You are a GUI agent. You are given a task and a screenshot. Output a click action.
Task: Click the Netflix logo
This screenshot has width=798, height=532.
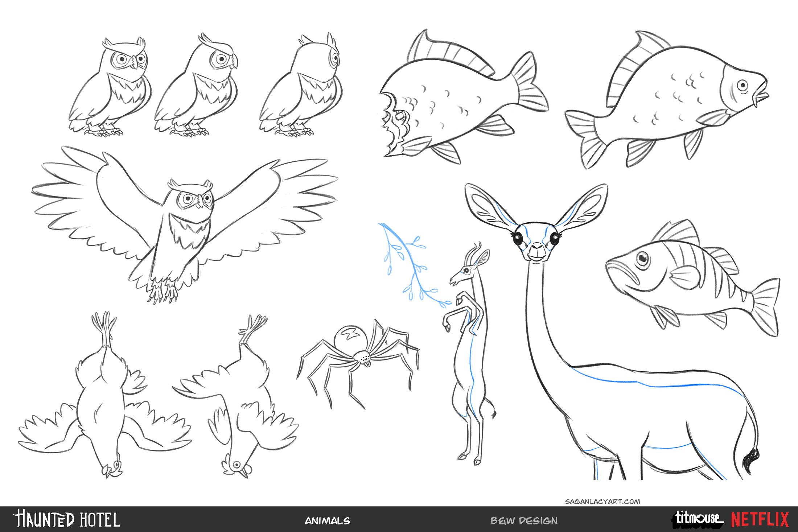[x=760, y=519]
